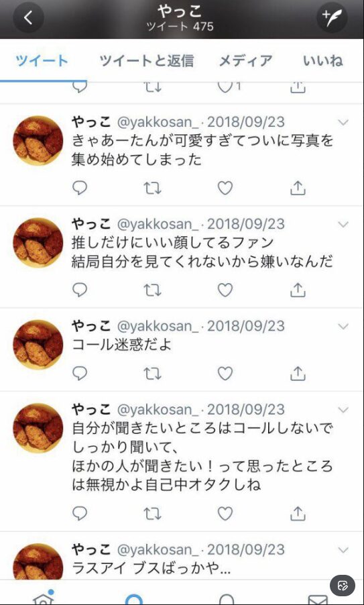Tap the screenshot edit floating button
Screen dimensions: 364x605
click(343, 586)
